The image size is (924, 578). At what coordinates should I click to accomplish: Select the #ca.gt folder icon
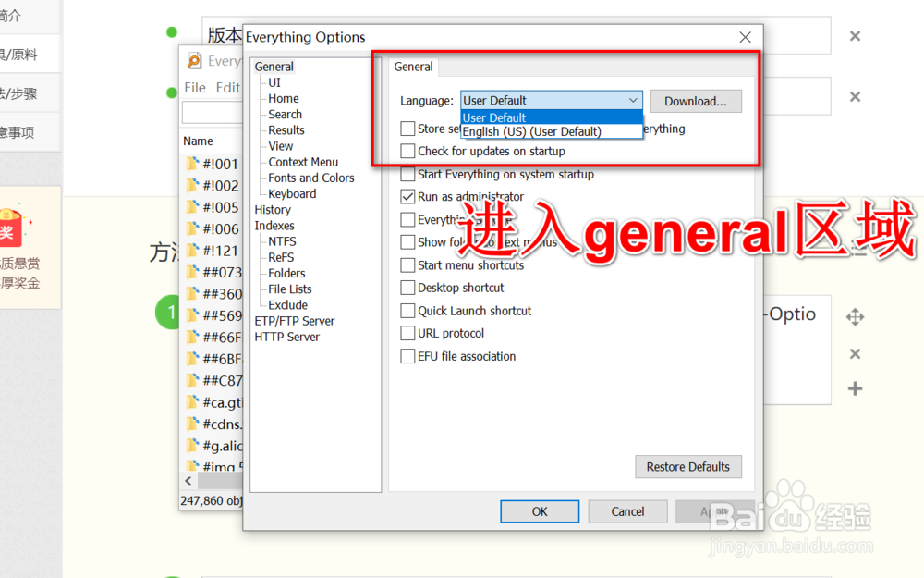tap(192, 402)
